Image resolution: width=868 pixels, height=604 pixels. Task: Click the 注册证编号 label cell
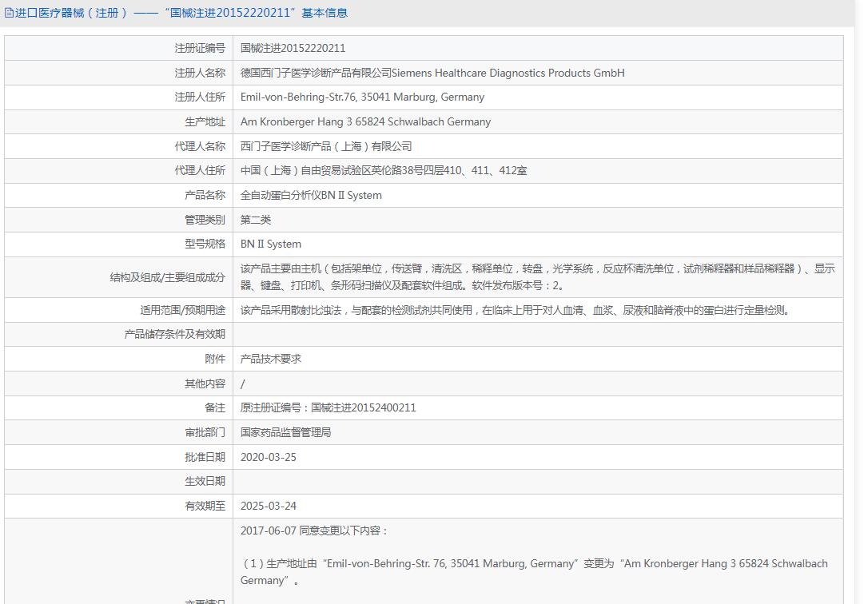tap(200, 48)
